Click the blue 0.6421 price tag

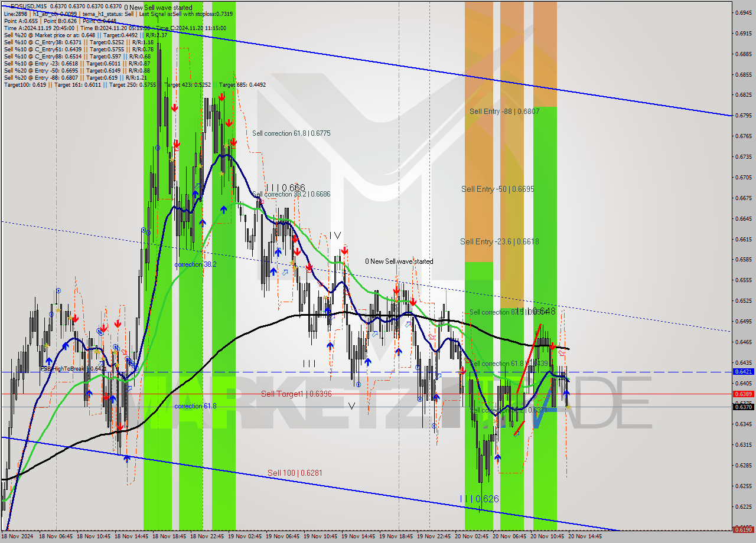[742, 372]
